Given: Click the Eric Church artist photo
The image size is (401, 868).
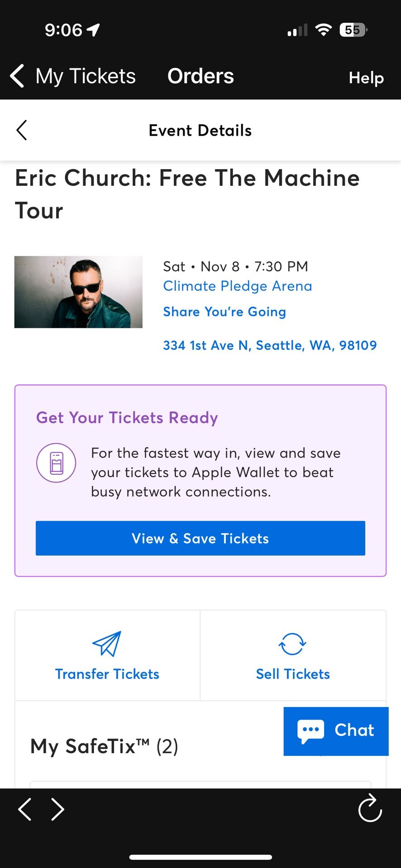Looking at the screenshot, I should point(78,292).
